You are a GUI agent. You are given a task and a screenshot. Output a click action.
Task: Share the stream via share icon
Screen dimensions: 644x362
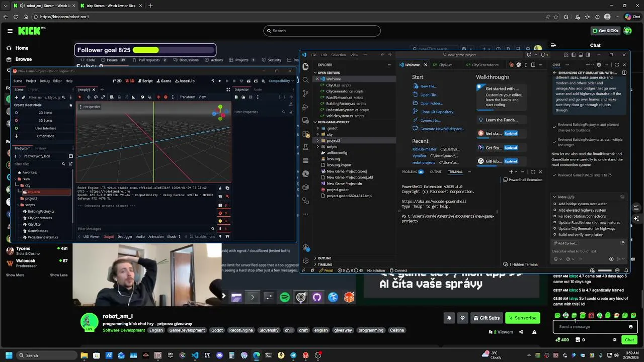point(521,332)
